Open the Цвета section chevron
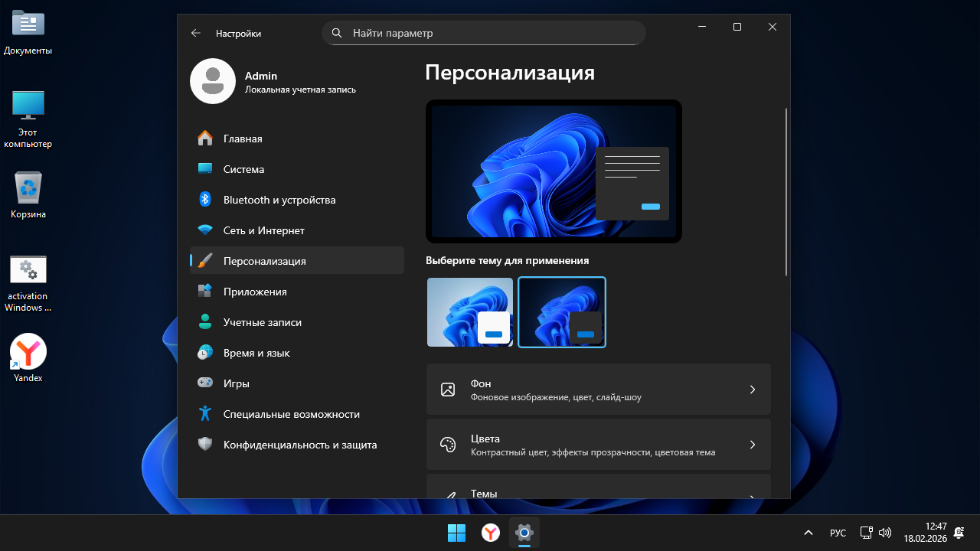The image size is (980, 551). 752,445
